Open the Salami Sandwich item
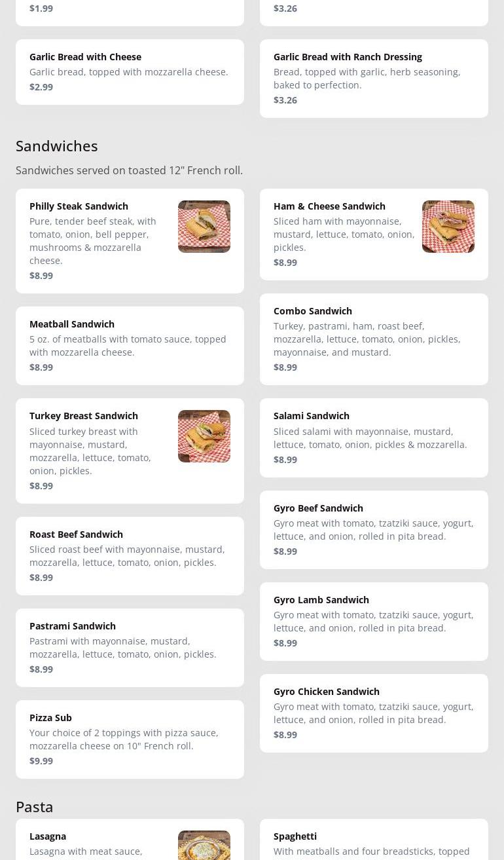The image size is (504, 860). pos(312,416)
